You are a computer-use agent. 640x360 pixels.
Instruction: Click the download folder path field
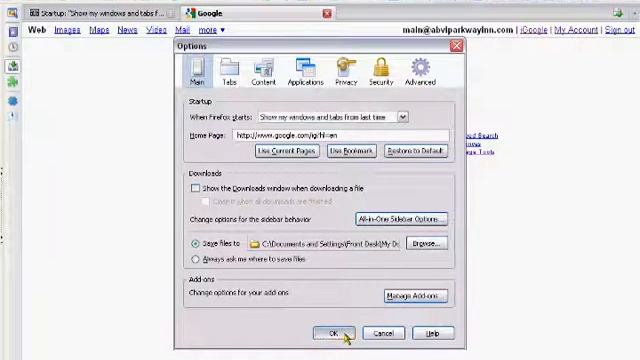pyautogui.click(x=325, y=244)
